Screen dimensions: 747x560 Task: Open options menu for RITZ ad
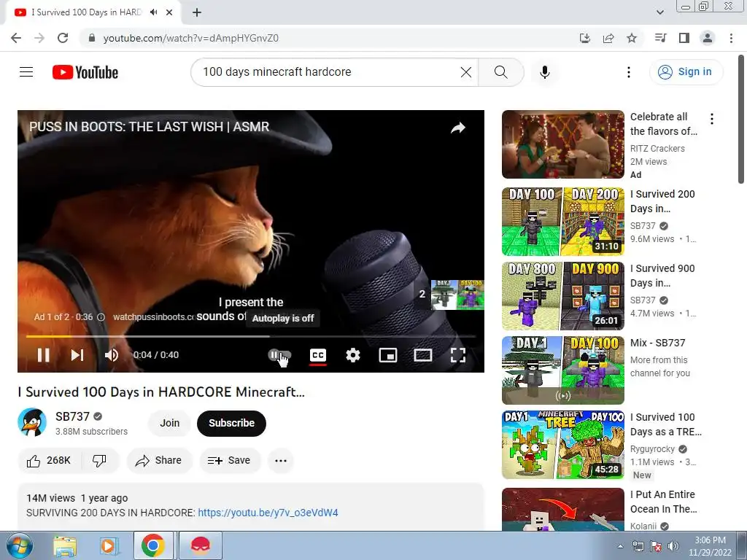tap(712, 119)
